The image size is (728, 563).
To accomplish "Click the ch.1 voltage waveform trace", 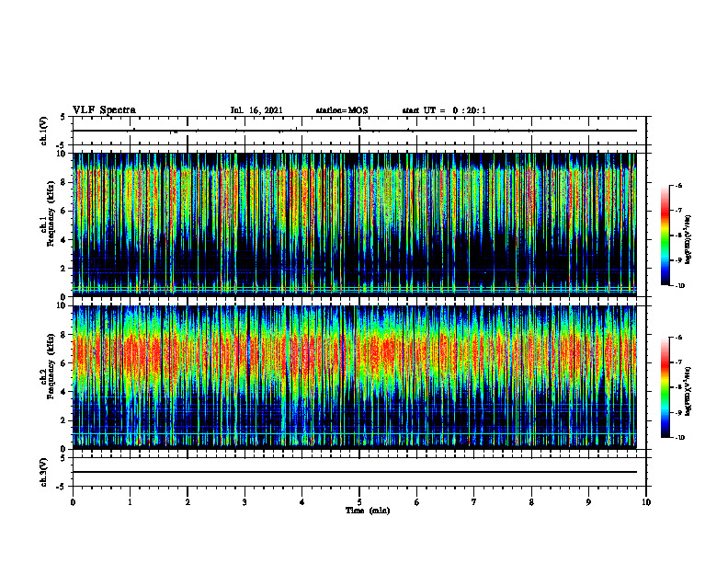I will coord(355,131).
